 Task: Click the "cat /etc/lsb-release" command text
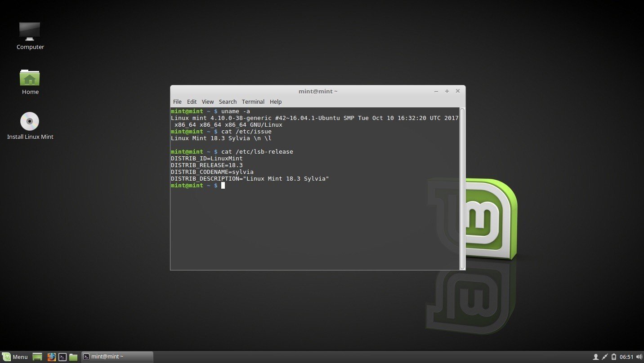coord(257,151)
